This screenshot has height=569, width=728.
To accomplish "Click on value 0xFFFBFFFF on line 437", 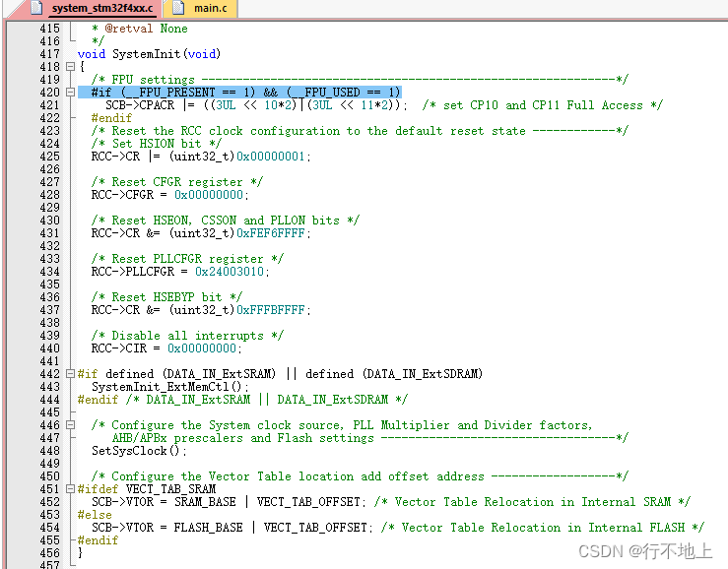I will point(271,310).
